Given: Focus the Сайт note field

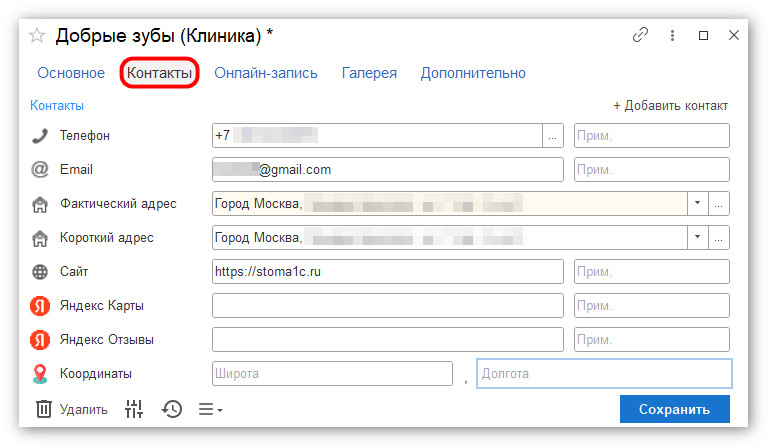Looking at the screenshot, I should pos(651,272).
